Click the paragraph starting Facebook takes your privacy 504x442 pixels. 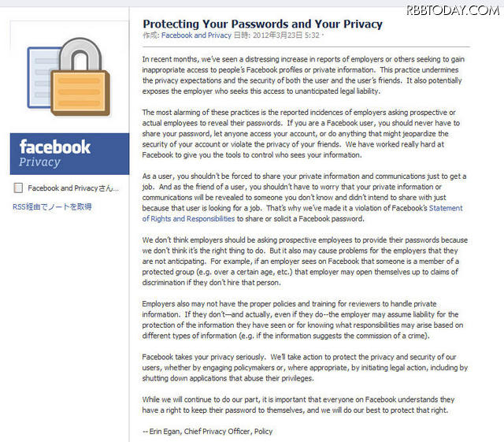point(304,367)
